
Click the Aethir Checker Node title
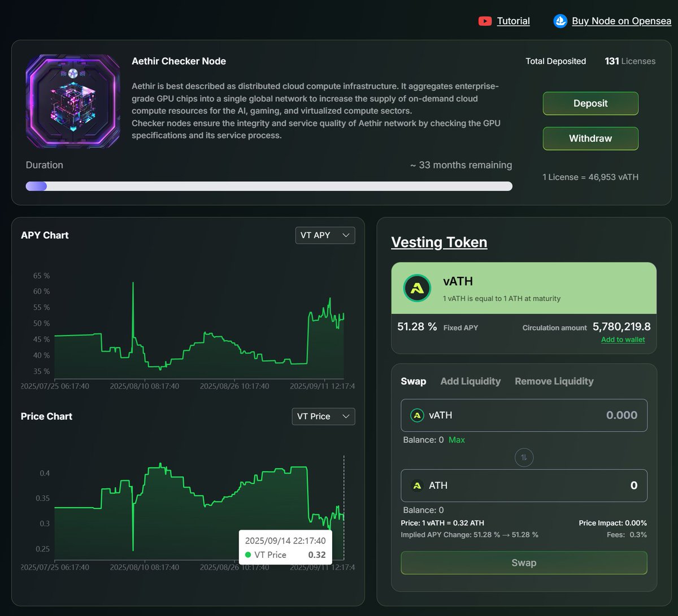click(x=179, y=61)
